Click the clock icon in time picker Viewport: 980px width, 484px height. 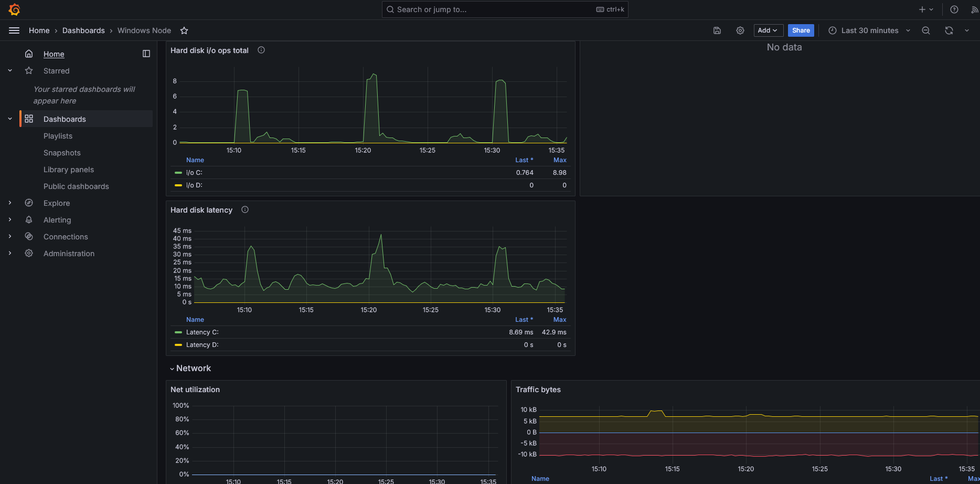click(832, 30)
